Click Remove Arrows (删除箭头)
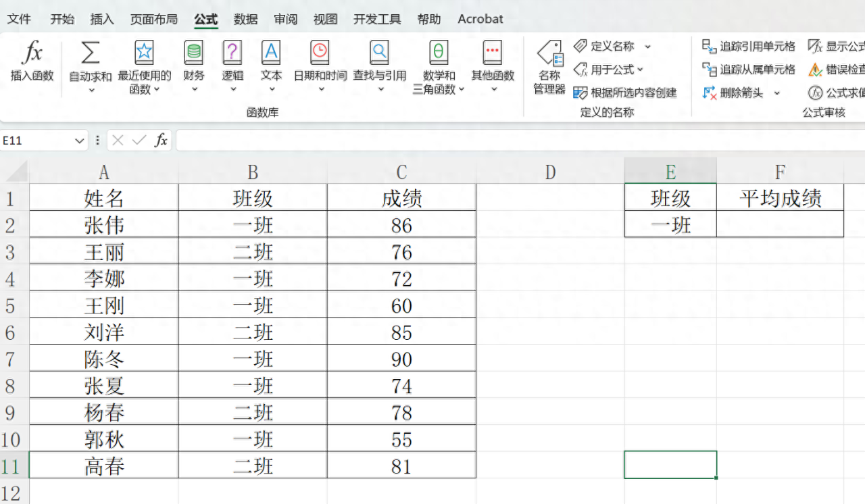Image resolution: width=865 pixels, height=504 pixels. pyautogui.click(x=733, y=93)
